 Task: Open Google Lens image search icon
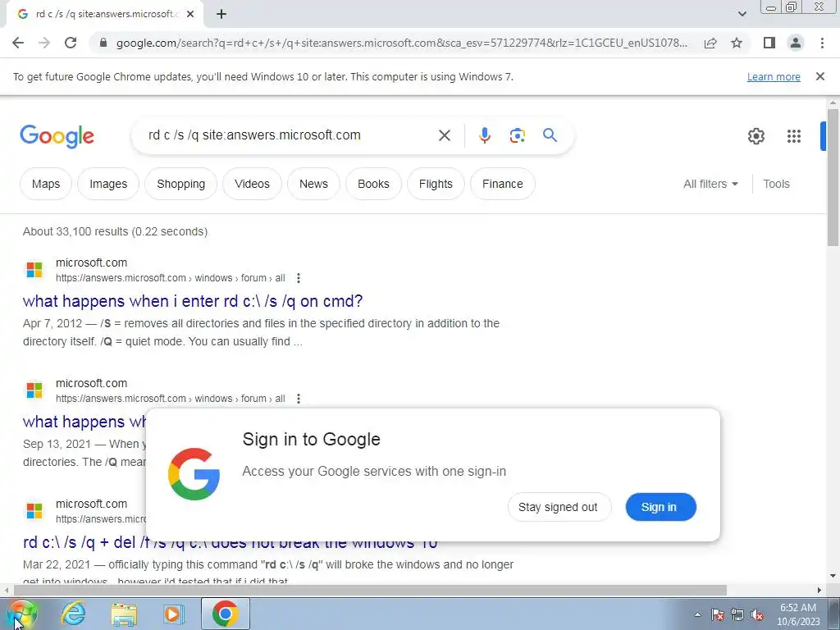(x=517, y=135)
